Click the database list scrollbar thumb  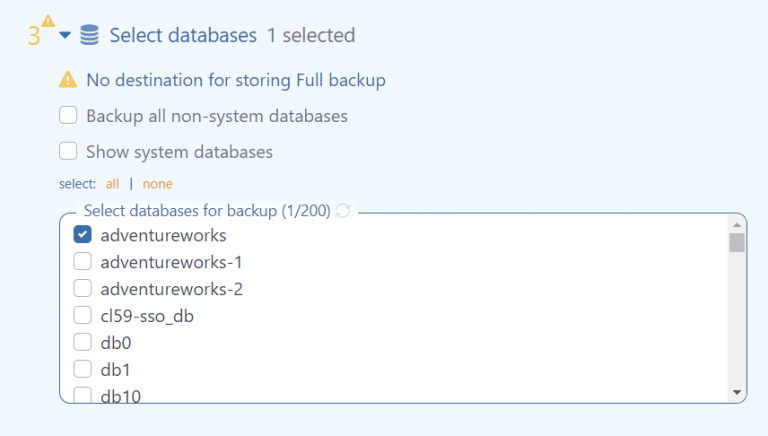tap(737, 243)
